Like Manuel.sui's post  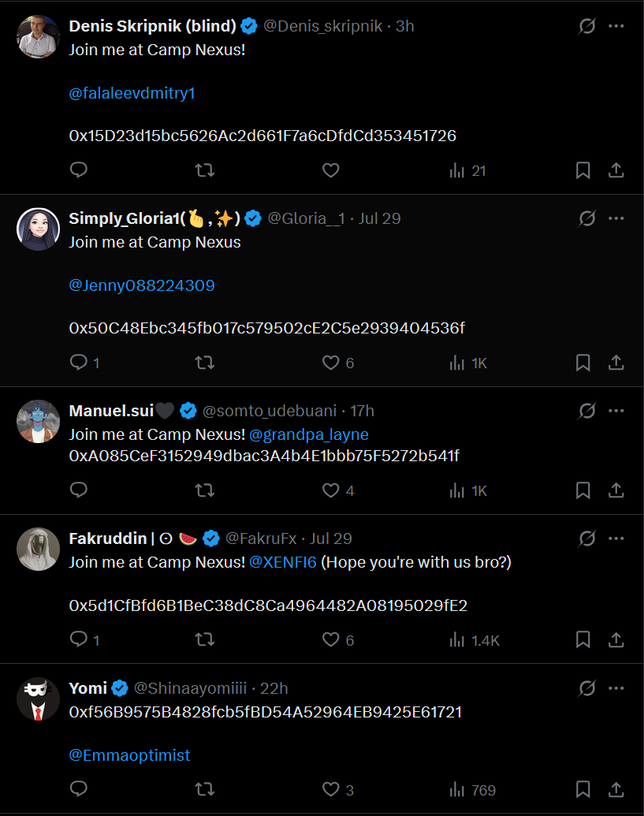click(331, 490)
